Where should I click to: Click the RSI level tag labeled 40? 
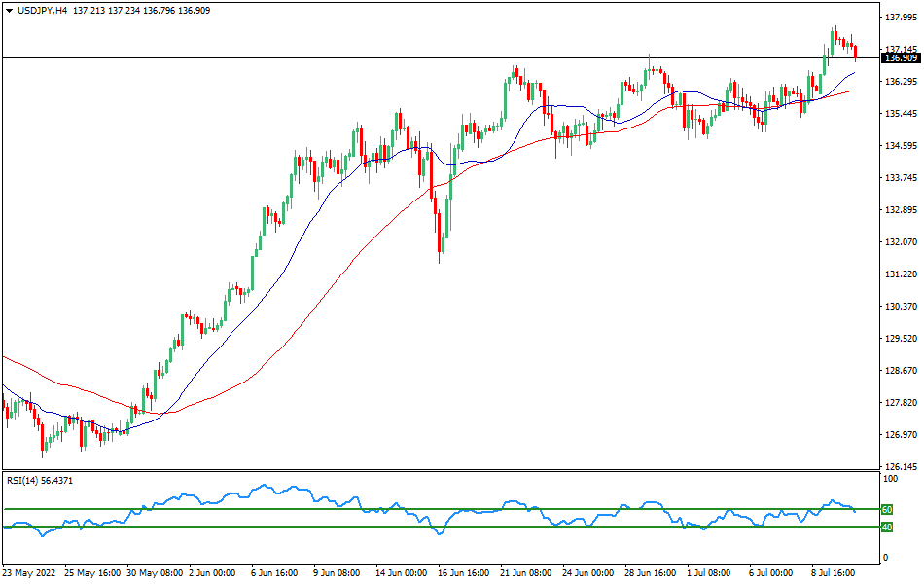(x=886, y=527)
